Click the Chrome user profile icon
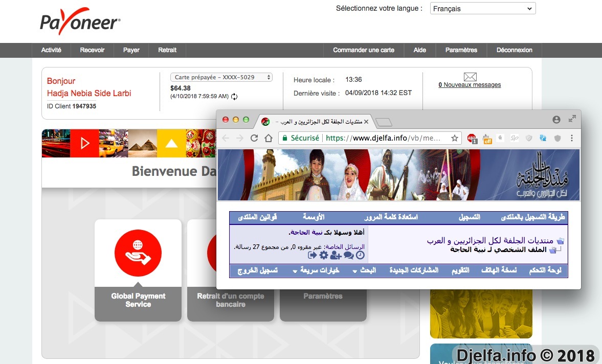Viewport: 602px width, 364px height. 556,120
